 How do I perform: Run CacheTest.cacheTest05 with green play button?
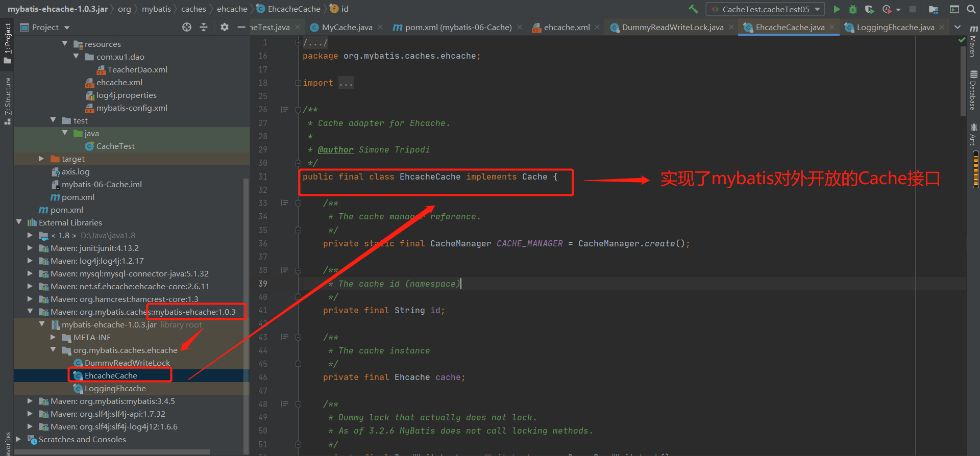pyautogui.click(x=836, y=9)
